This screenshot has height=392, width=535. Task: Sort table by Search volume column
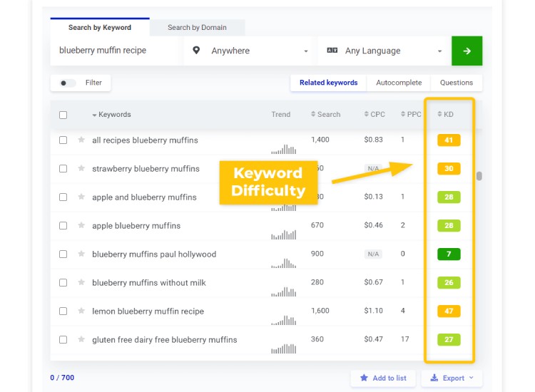(325, 114)
